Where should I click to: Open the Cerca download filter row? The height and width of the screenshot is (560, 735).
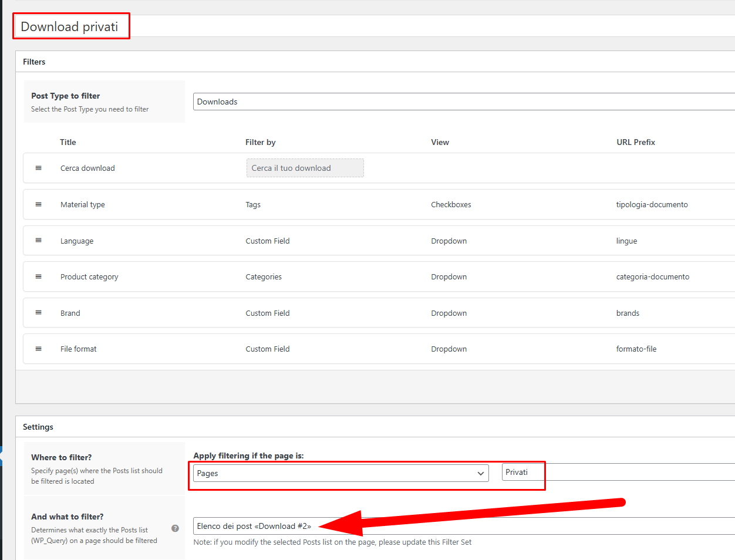(379, 168)
